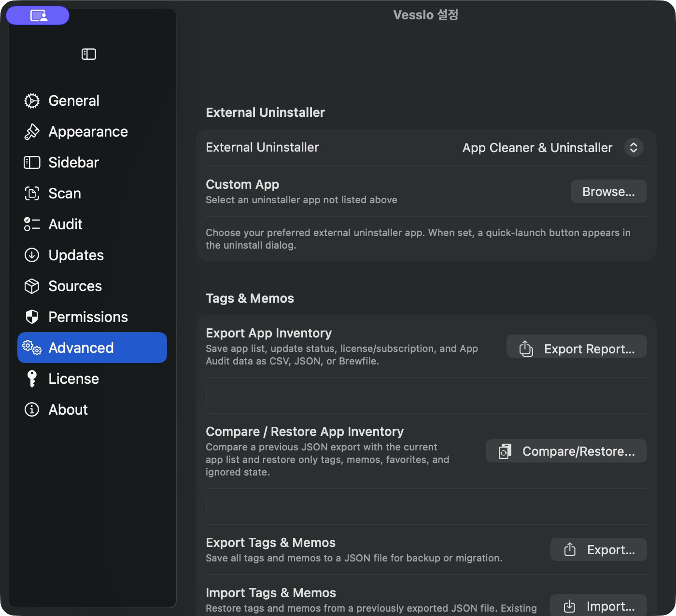Click the Vesslo 설정 window title
The height and width of the screenshot is (616, 676).
[425, 15]
